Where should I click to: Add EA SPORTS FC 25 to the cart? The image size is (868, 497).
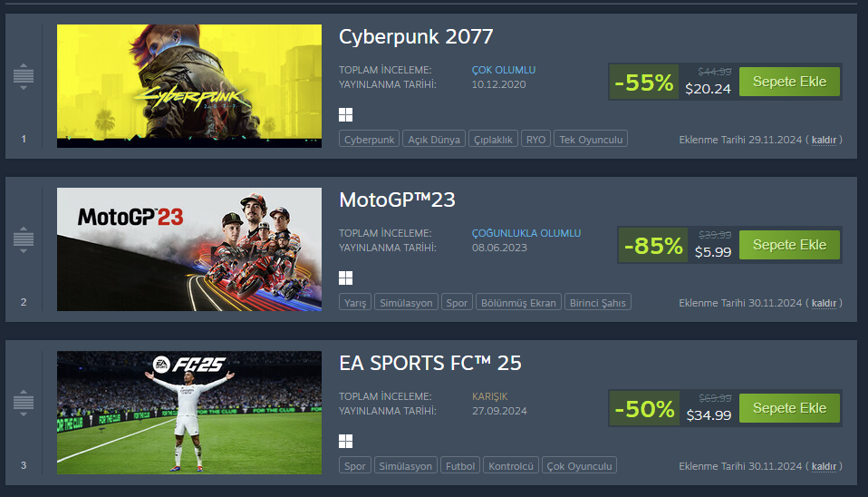(x=789, y=408)
